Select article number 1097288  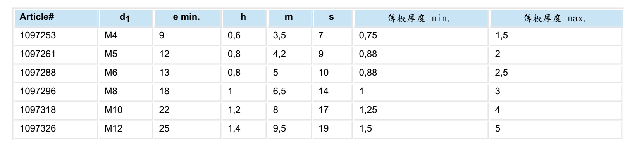click(x=38, y=73)
